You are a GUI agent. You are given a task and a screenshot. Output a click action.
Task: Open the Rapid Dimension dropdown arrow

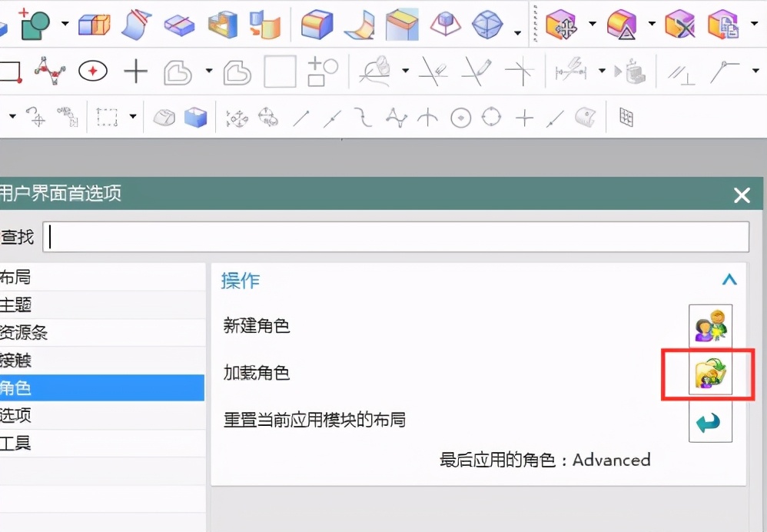603,71
